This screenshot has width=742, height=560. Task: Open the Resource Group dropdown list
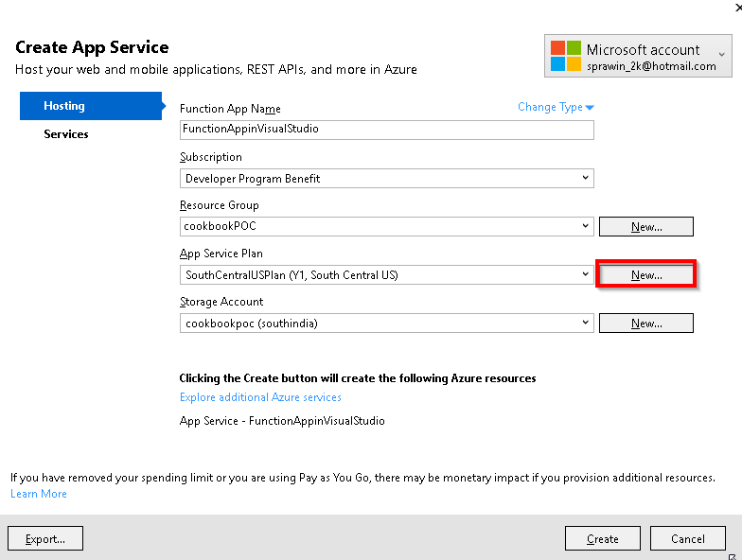click(586, 226)
